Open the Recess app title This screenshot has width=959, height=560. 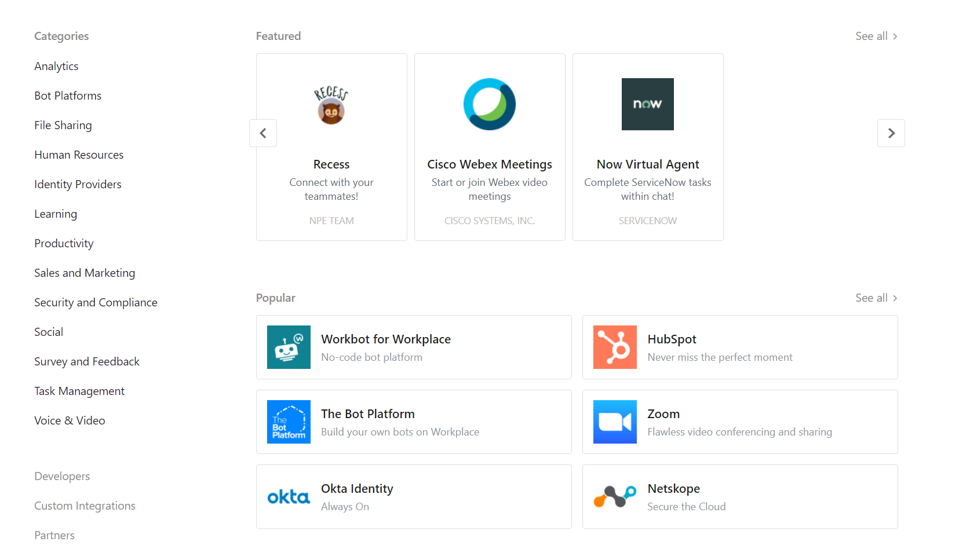click(x=331, y=164)
